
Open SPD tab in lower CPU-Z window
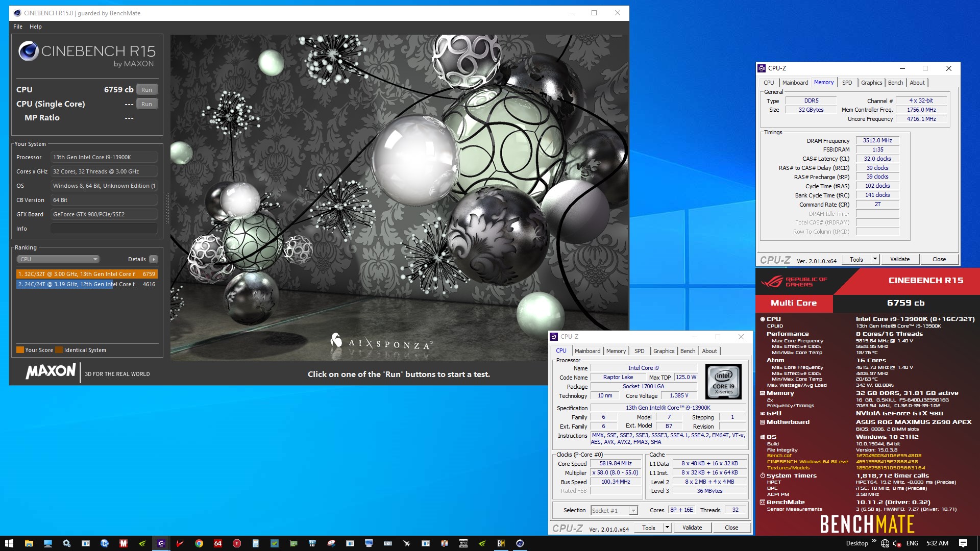click(x=639, y=351)
